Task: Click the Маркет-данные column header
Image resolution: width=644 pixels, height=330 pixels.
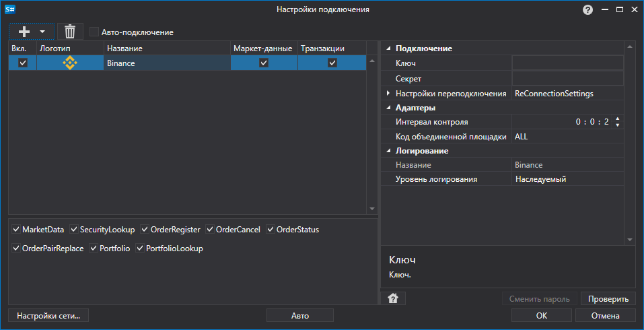Action: [264, 48]
